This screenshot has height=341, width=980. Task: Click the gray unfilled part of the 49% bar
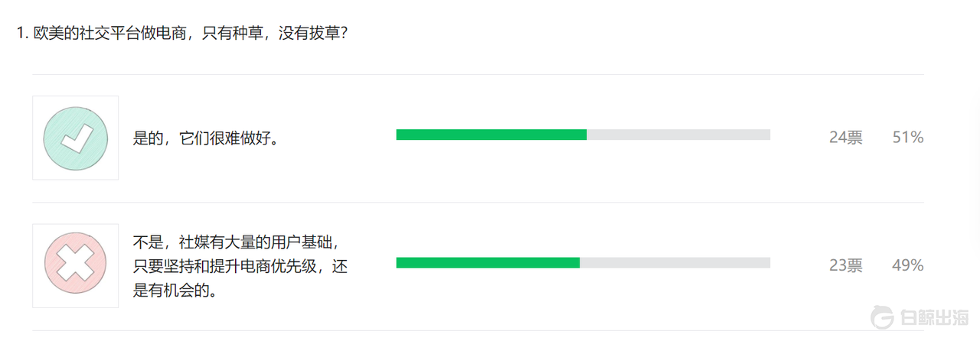point(675,263)
